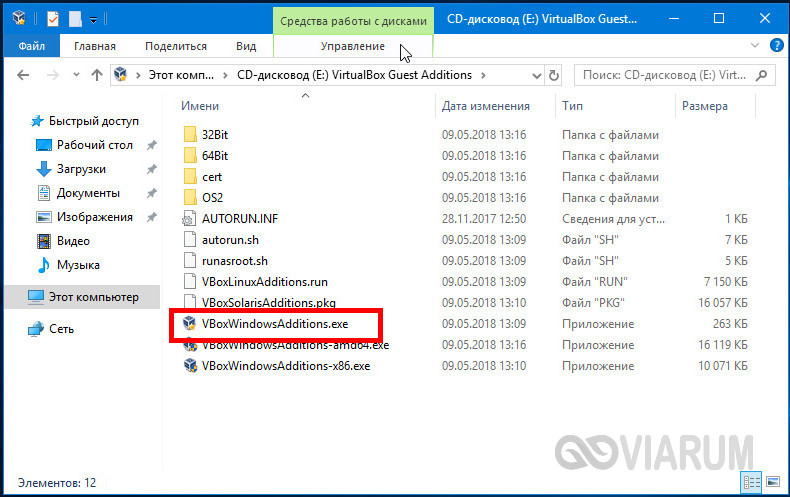
Task: Click the pin icon next to Документы
Action: pyautogui.click(x=151, y=193)
